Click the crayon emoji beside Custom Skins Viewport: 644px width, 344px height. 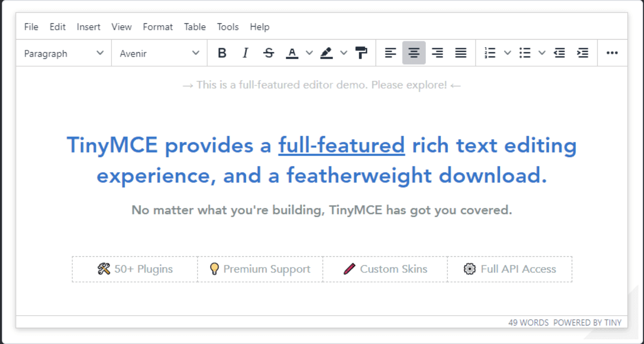(349, 269)
